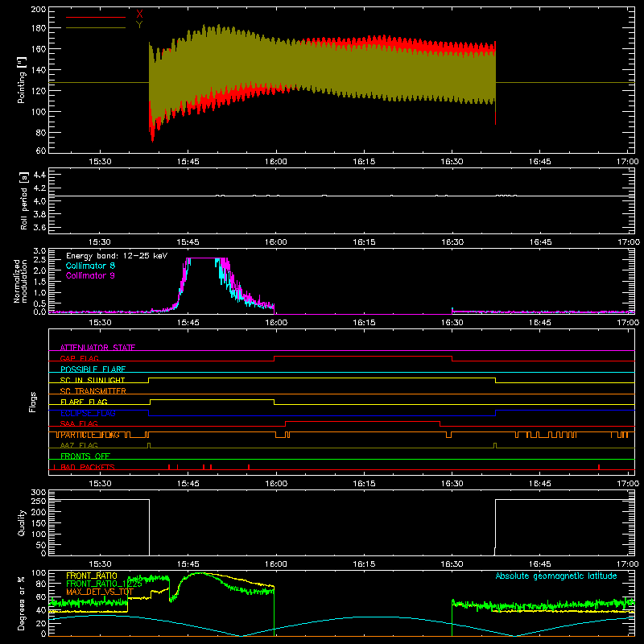
Task: Click the raised GAP_FLAG segment near 16:15
Action: click(x=363, y=357)
